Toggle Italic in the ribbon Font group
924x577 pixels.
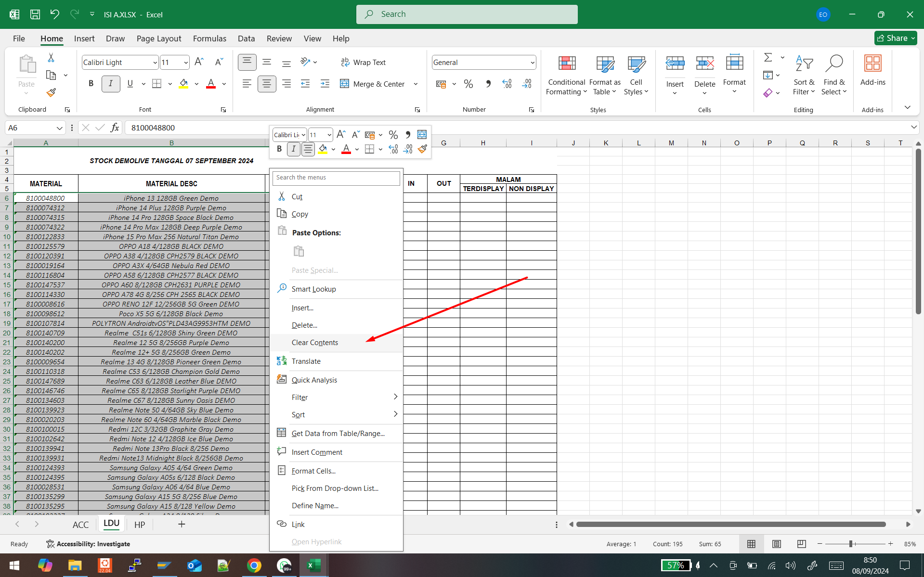(111, 84)
